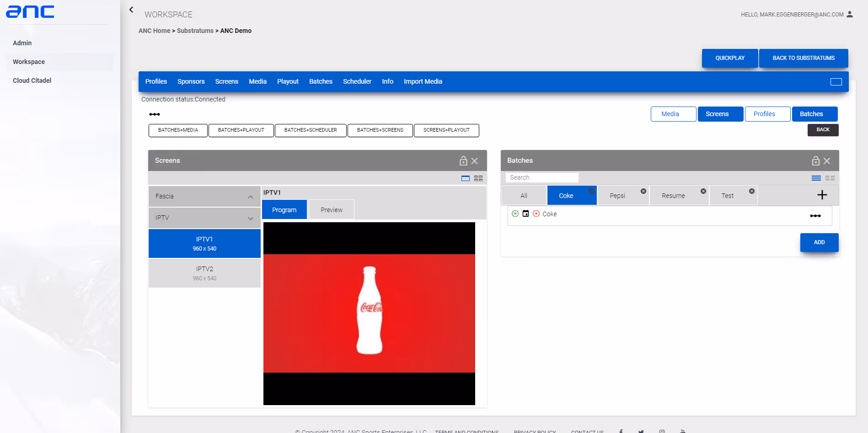Remove the Resume batch tab
The width and height of the screenshot is (868, 433).
pos(703,191)
